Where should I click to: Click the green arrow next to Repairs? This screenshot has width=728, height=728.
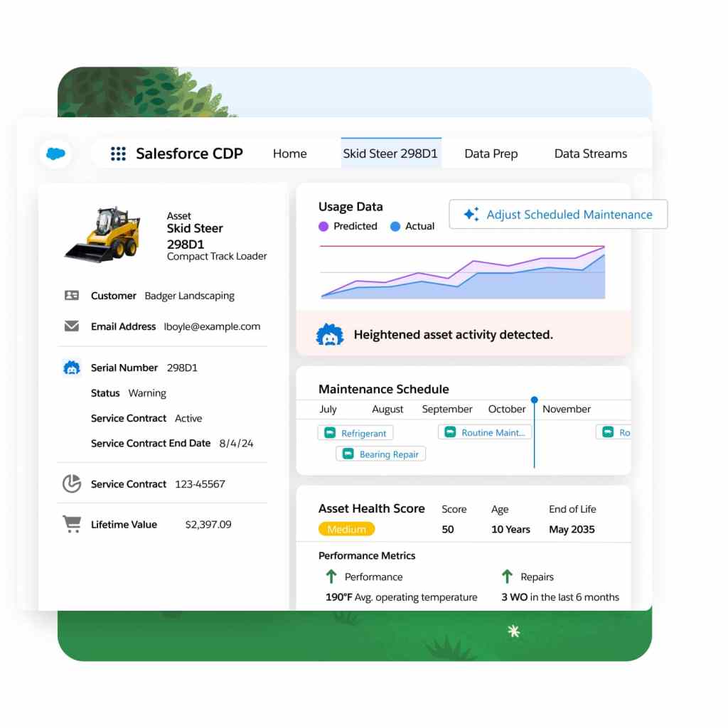pos(507,577)
